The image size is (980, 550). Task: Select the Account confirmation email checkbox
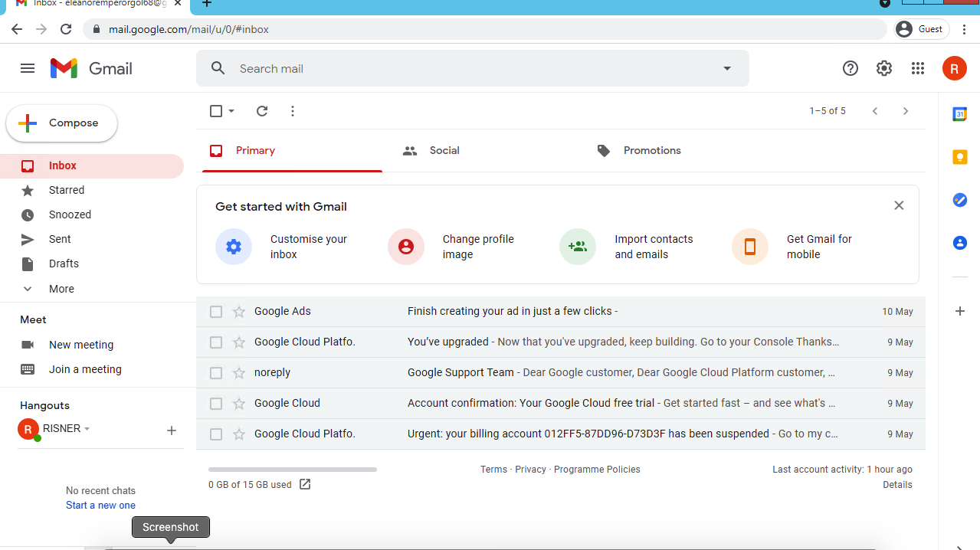pyautogui.click(x=216, y=404)
